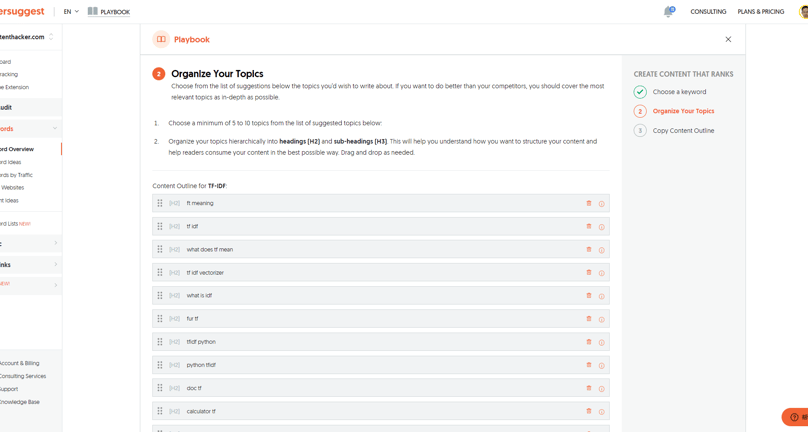
Task: Open PLANS & PRICING
Action: (761, 11)
